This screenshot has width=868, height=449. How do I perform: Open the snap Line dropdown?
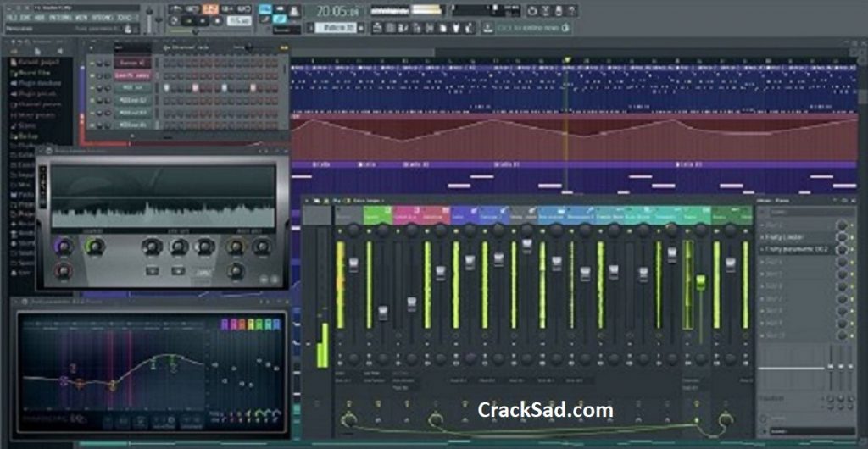coord(287,30)
